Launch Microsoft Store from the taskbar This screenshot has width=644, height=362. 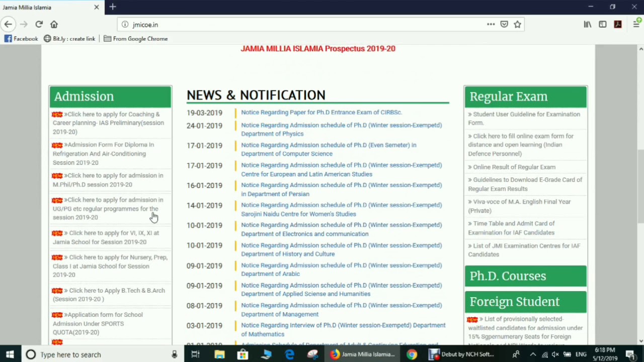click(243, 354)
